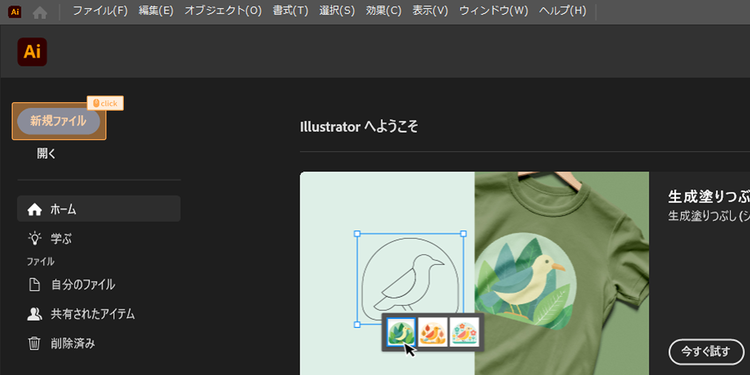Open 共有されたアイテム

(x=93, y=314)
